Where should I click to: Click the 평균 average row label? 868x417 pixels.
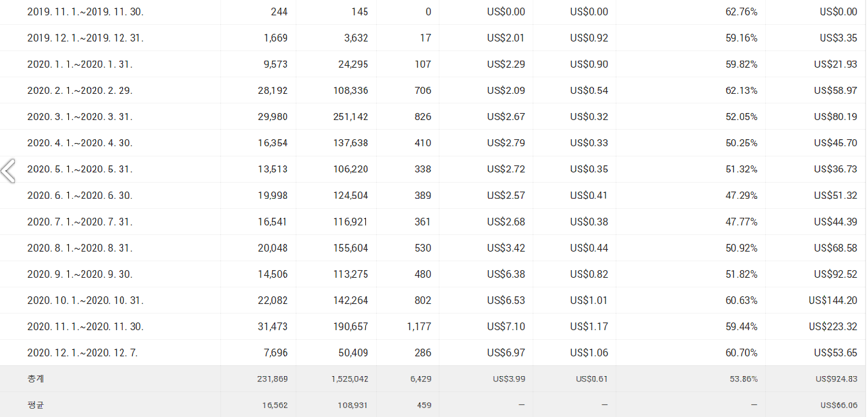point(36,405)
